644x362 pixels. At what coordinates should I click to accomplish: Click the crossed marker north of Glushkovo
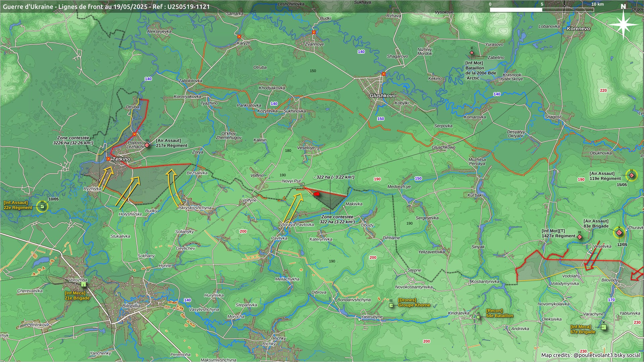pyautogui.click(x=383, y=74)
